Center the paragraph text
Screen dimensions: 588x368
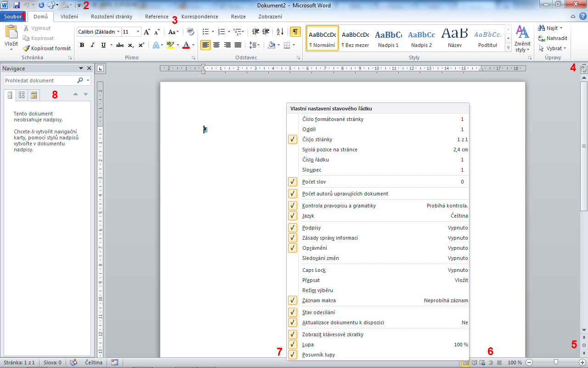216,45
